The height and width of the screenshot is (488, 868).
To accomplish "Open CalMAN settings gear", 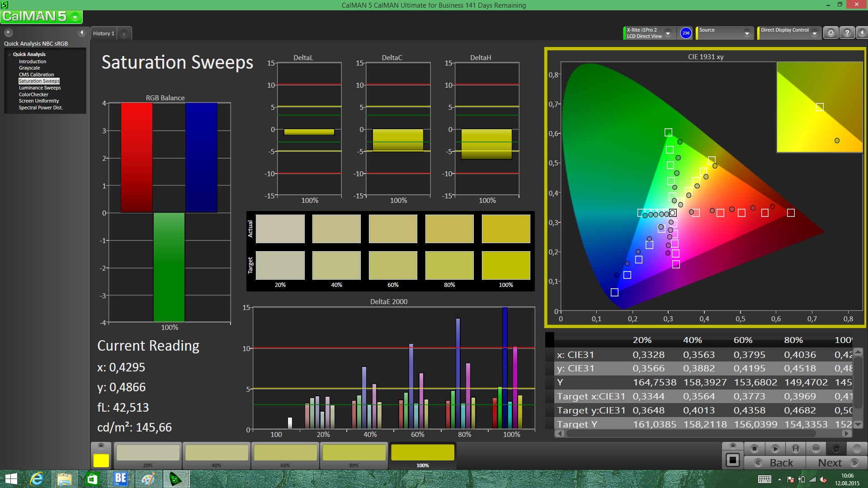I will [830, 33].
